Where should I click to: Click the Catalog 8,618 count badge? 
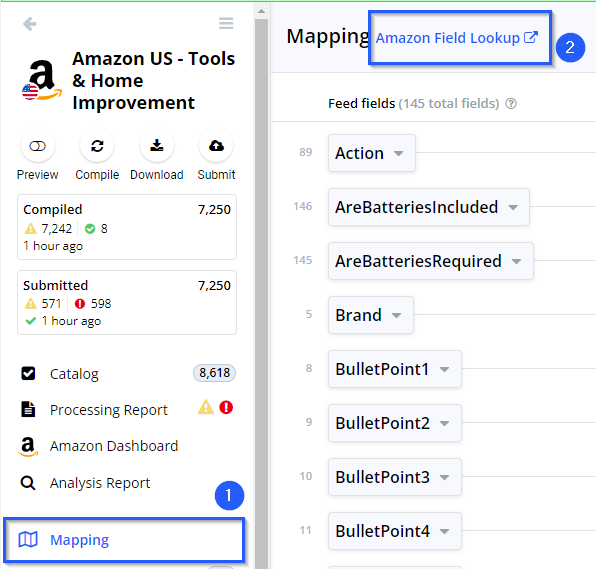click(214, 373)
